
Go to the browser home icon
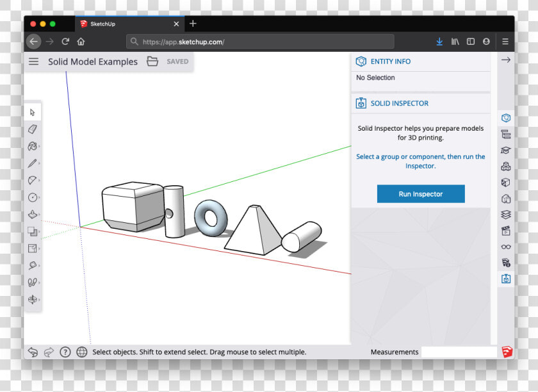click(81, 42)
